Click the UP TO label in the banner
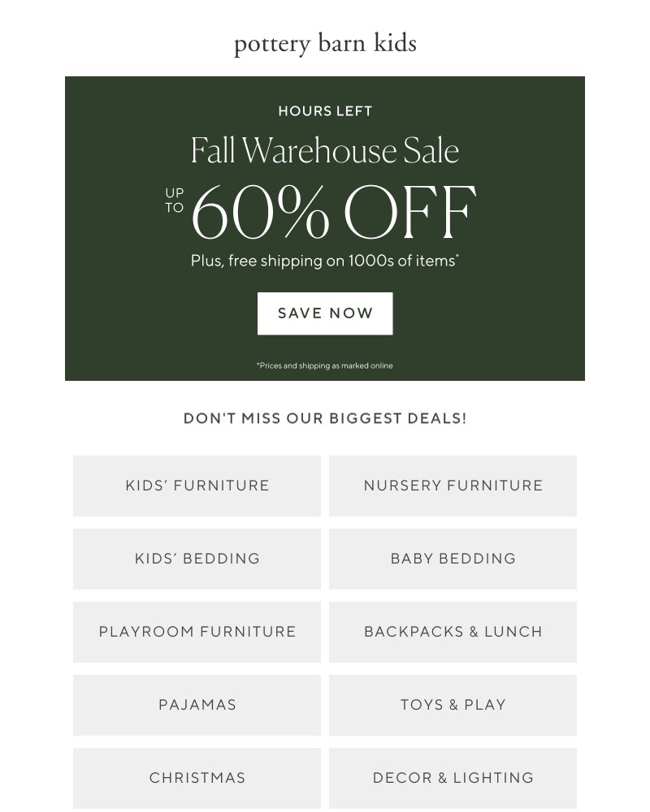650x812 pixels. (175, 199)
